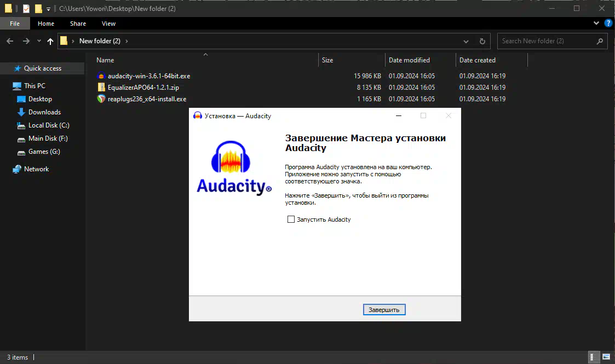Close the Audacity installer window
This screenshot has height=364, width=615.
[449, 115]
